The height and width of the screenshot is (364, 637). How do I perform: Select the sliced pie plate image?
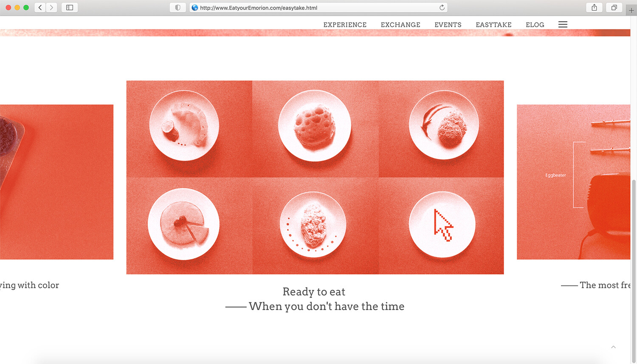[x=183, y=224]
